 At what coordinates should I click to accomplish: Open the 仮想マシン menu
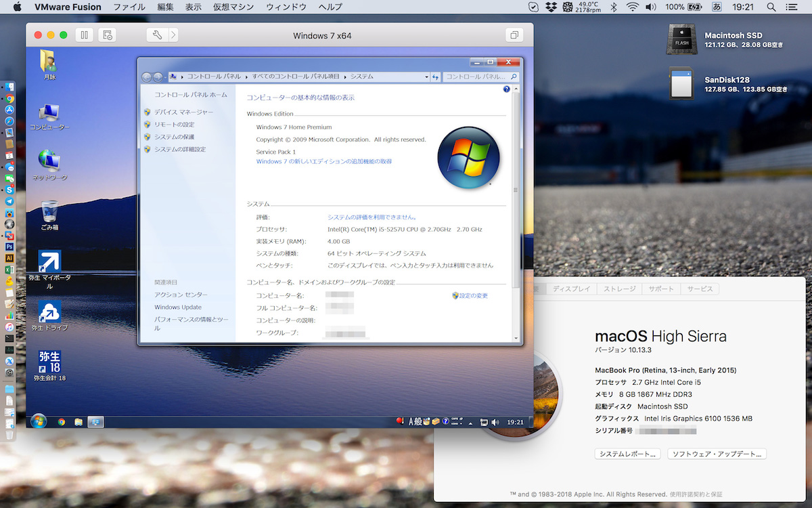pos(233,7)
